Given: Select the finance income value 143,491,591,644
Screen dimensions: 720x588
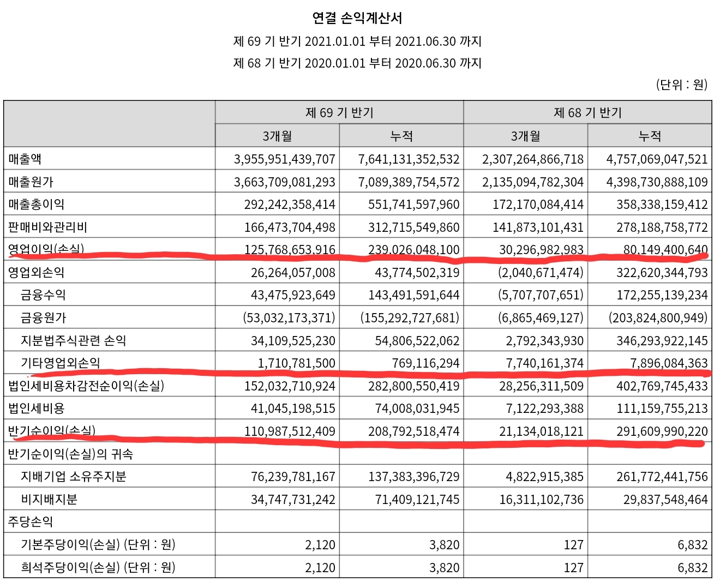Looking at the screenshot, I should 414,295.
